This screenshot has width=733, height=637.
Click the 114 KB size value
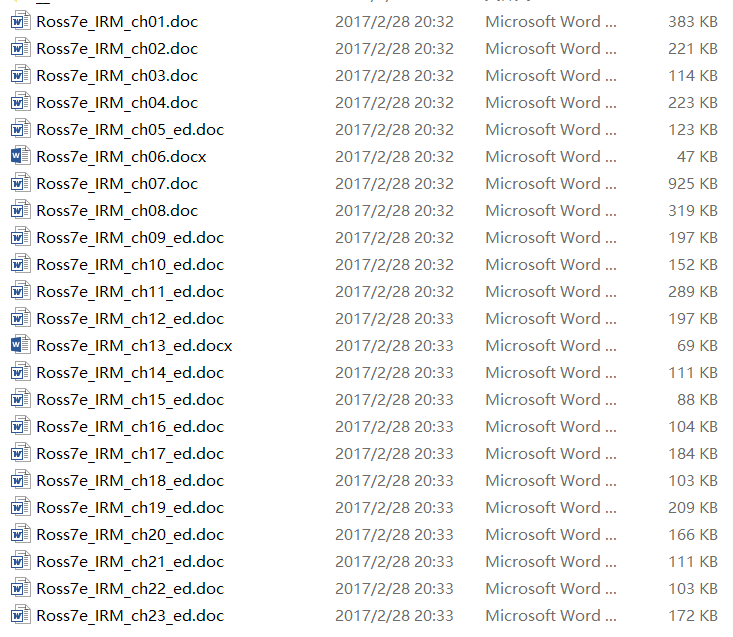pos(693,76)
